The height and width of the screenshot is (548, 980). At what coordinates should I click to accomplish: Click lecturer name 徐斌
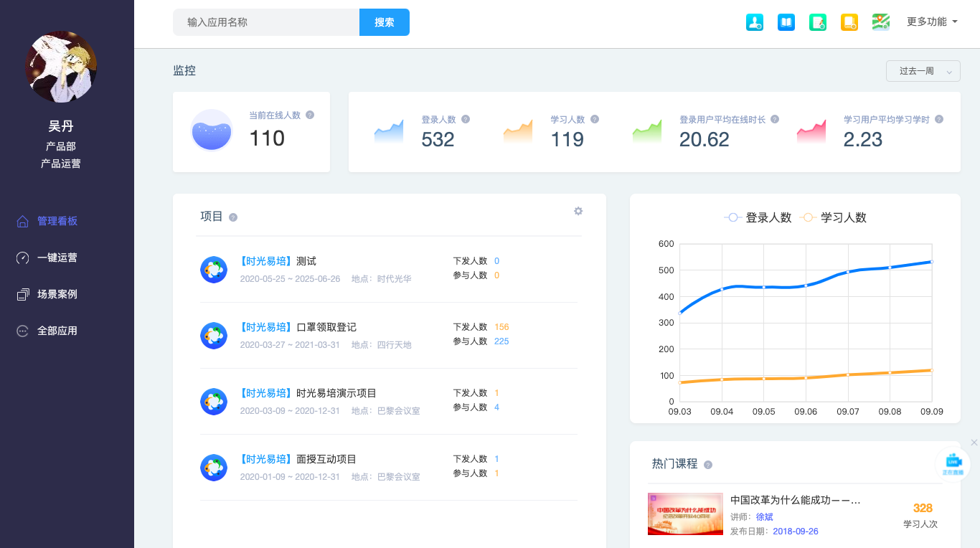[765, 516]
